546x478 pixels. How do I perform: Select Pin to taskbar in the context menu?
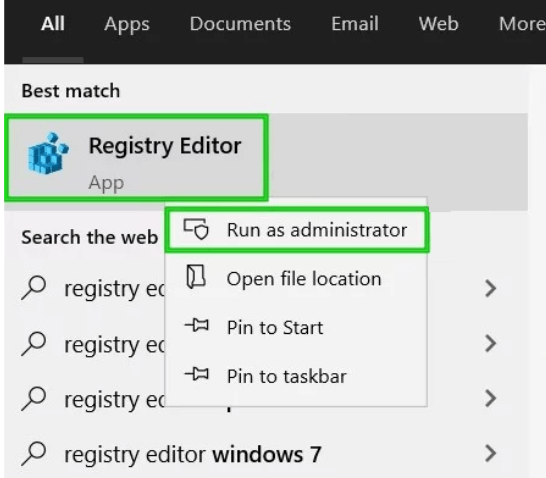(296, 376)
